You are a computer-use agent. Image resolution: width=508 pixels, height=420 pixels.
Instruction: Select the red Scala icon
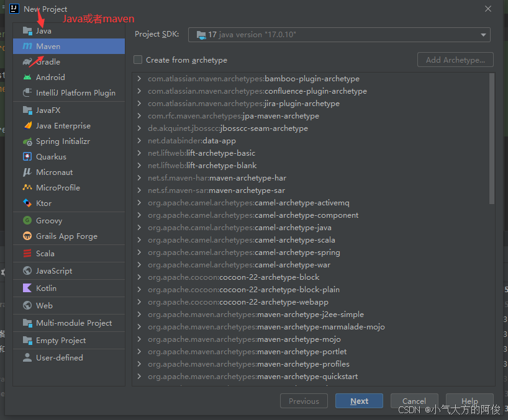(27, 253)
